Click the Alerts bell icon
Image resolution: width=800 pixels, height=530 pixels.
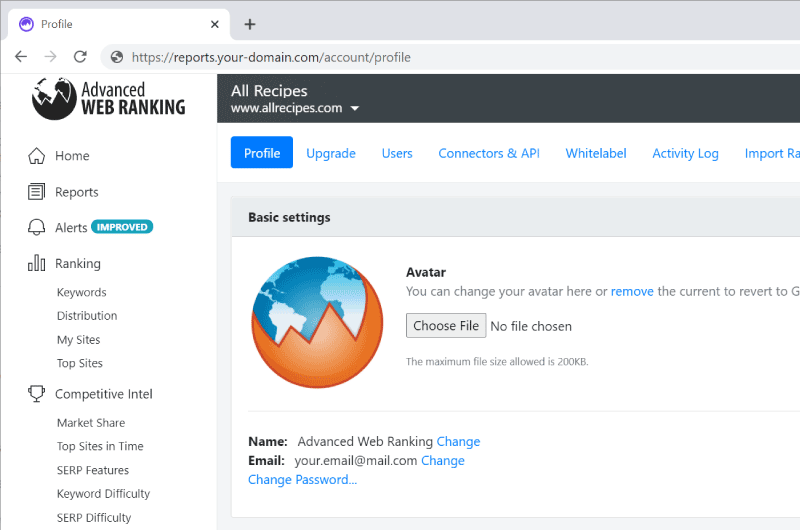pos(36,227)
